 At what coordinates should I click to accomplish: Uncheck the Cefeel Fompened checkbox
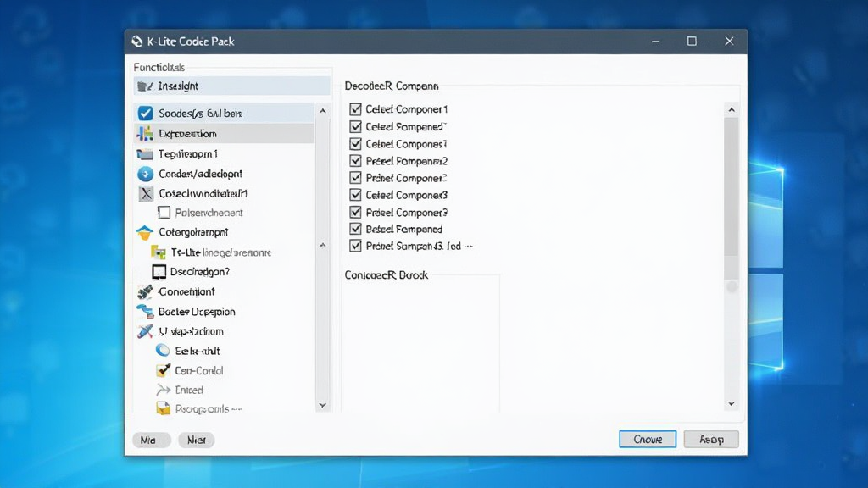point(355,127)
